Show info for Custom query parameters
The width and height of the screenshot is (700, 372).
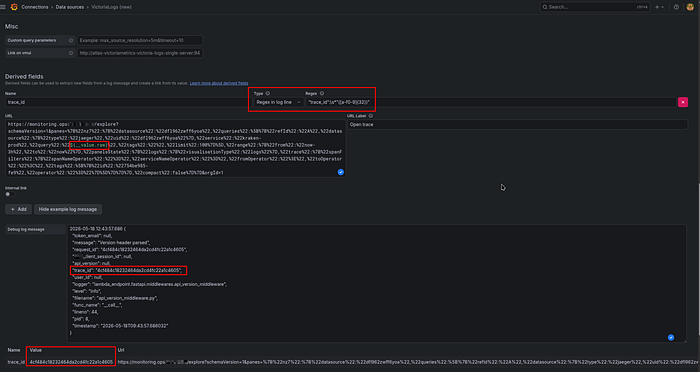tap(71, 40)
